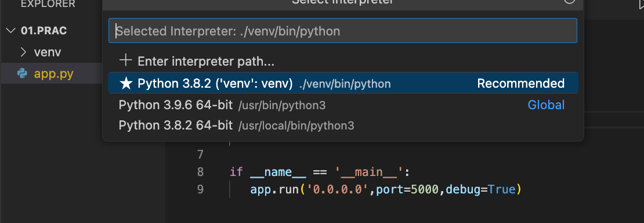Click the /usr/bin/python3 path text
644x223 pixels.
282,105
